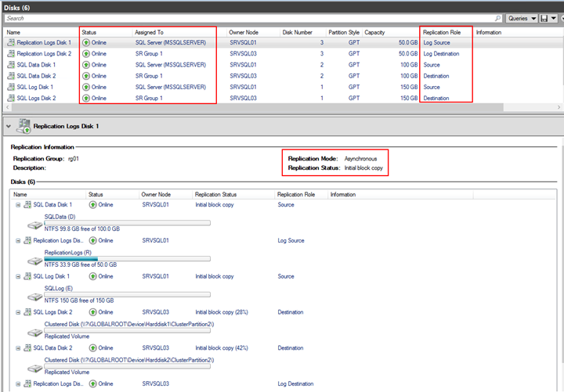Image resolution: width=564 pixels, height=392 pixels.
Task: Select 'Log Source' role cell in top list
Action: (x=436, y=42)
